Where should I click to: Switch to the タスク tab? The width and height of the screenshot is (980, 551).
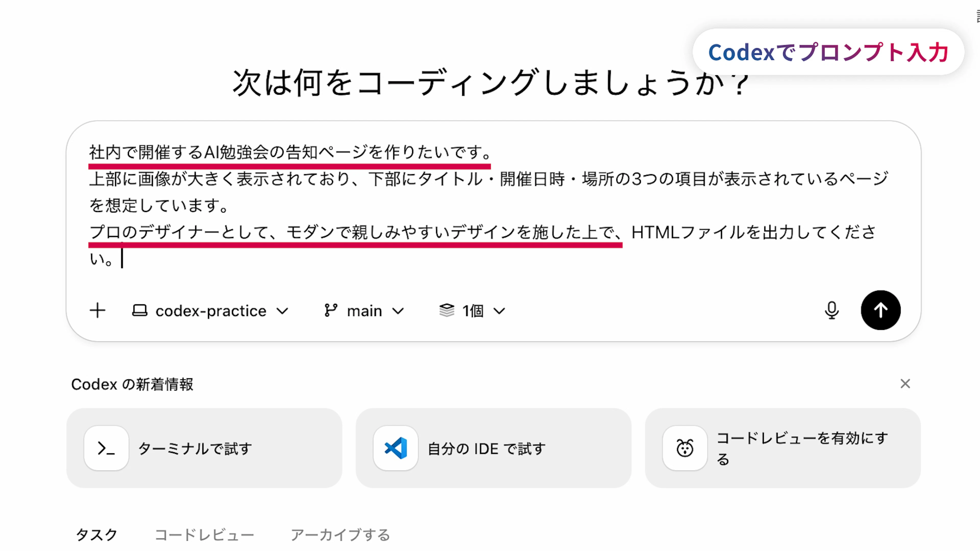coord(97,535)
